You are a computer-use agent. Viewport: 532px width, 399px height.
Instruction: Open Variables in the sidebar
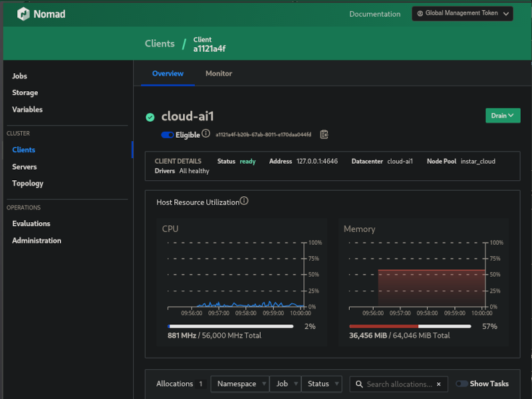(x=27, y=109)
